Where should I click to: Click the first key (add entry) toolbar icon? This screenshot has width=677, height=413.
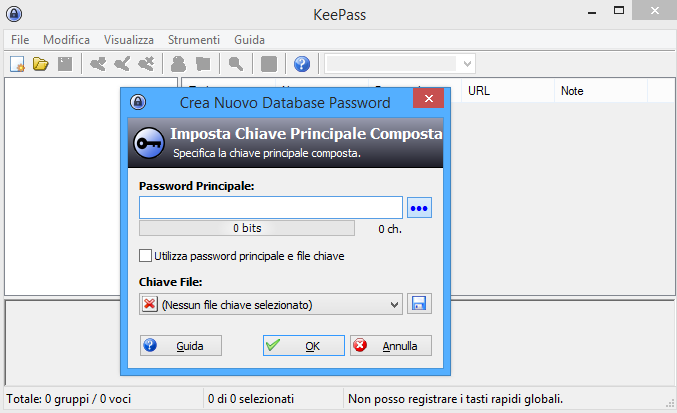click(98, 64)
